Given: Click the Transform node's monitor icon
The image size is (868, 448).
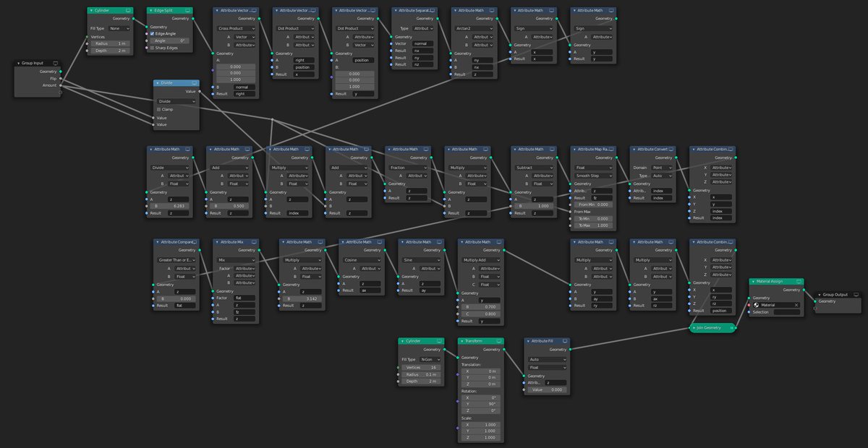Looking at the screenshot, I should [500, 340].
